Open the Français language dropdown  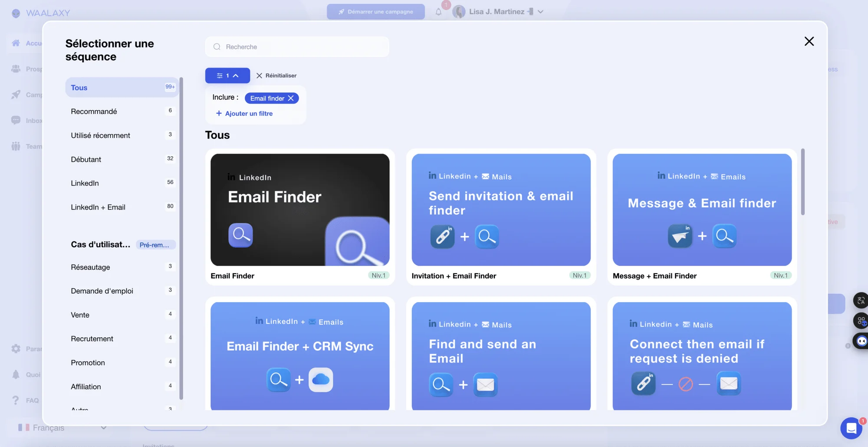tap(62, 427)
